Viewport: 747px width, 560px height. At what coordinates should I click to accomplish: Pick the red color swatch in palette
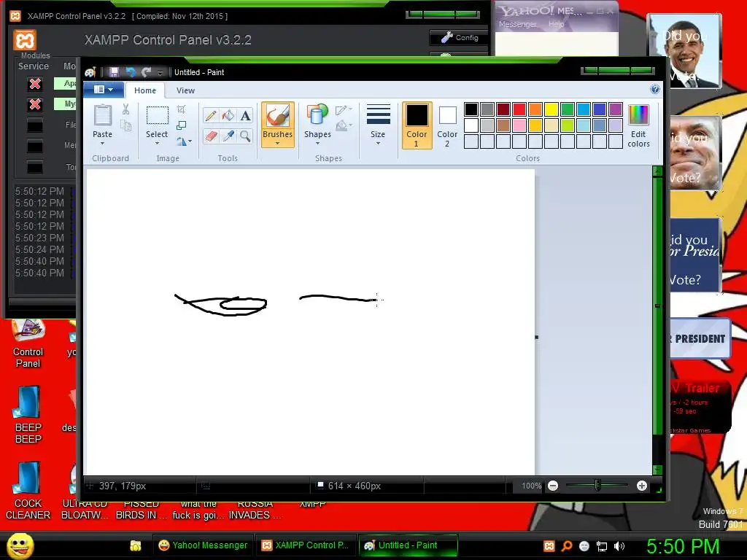coord(519,109)
